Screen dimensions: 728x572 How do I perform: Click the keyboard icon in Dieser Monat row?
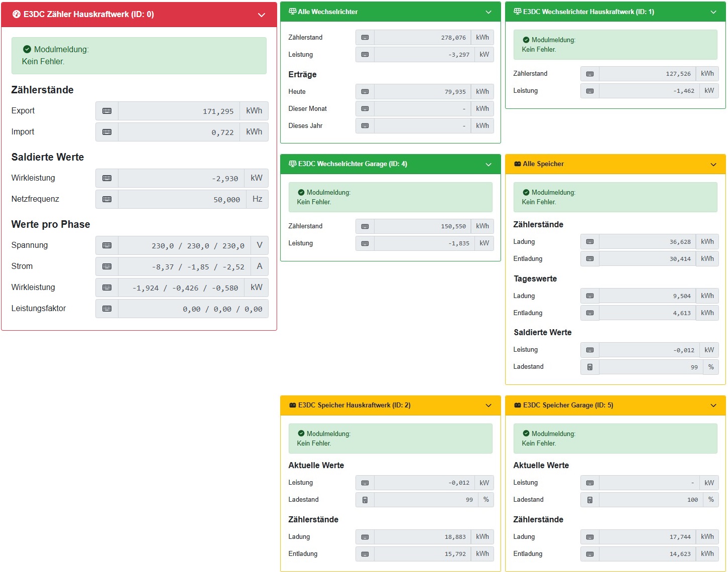(x=365, y=109)
